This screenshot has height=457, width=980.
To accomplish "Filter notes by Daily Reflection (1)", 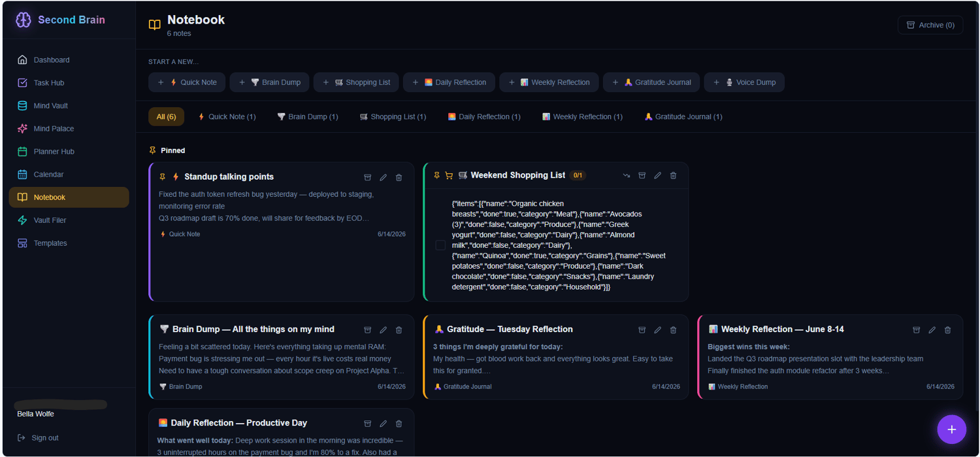I will pos(484,116).
